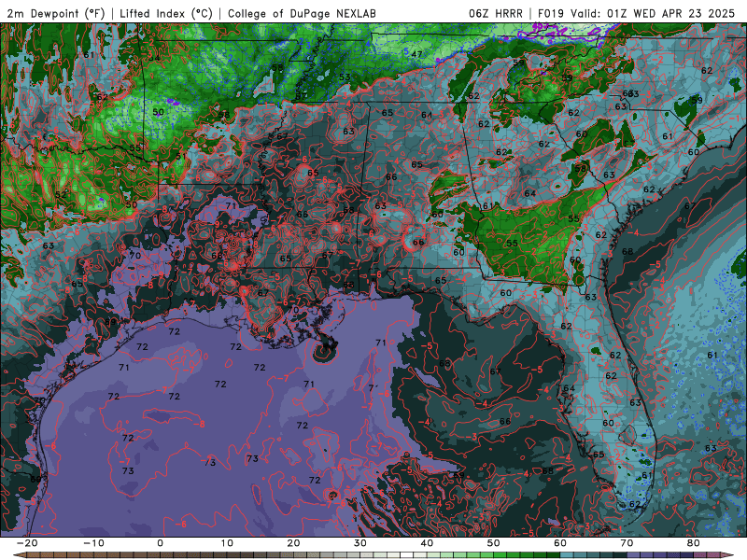
Task: Click the 'Lifted Index (°C)' header label
Action: point(166,13)
